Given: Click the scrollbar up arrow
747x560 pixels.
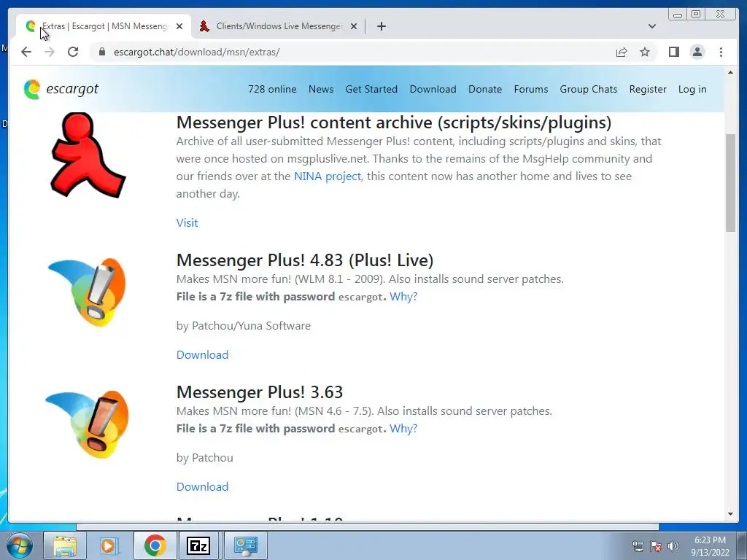Looking at the screenshot, I should point(730,72).
